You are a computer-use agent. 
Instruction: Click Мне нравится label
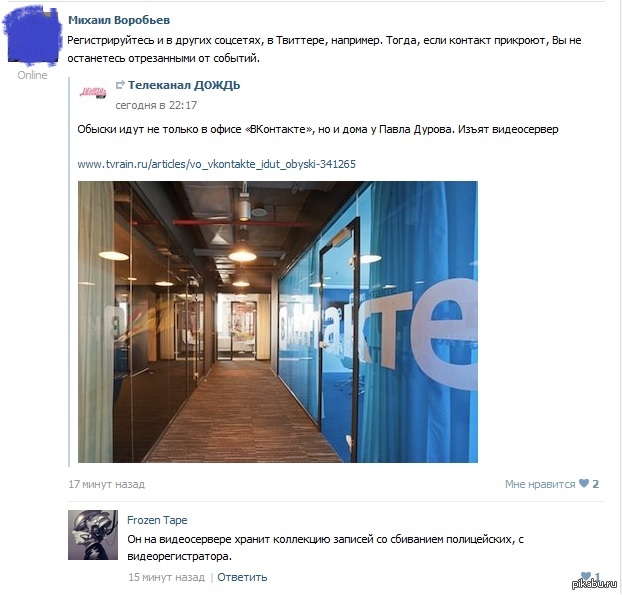(x=540, y=484)
